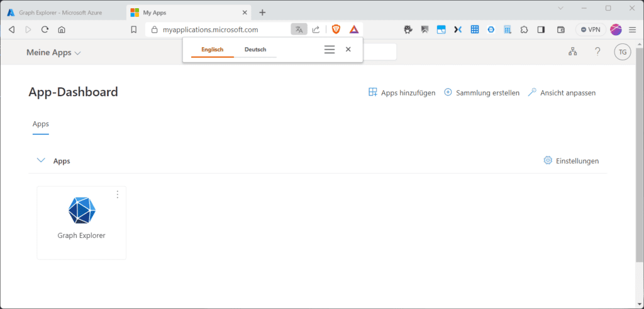This screenshot has width=644, height=309.
Task: Click the greyed-out forward navigation arrow
Action: [28, 30]
